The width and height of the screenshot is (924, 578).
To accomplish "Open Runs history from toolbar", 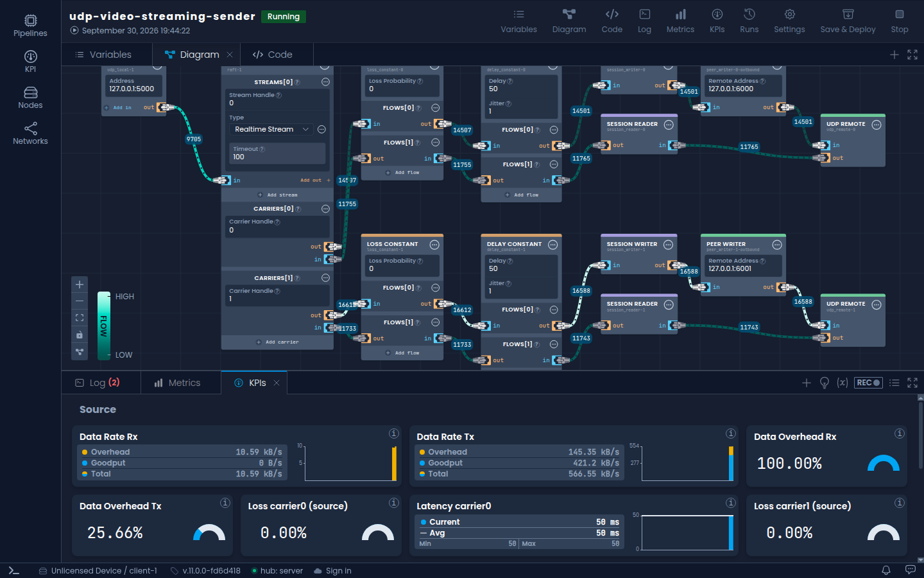I will [x=749, y=21].
